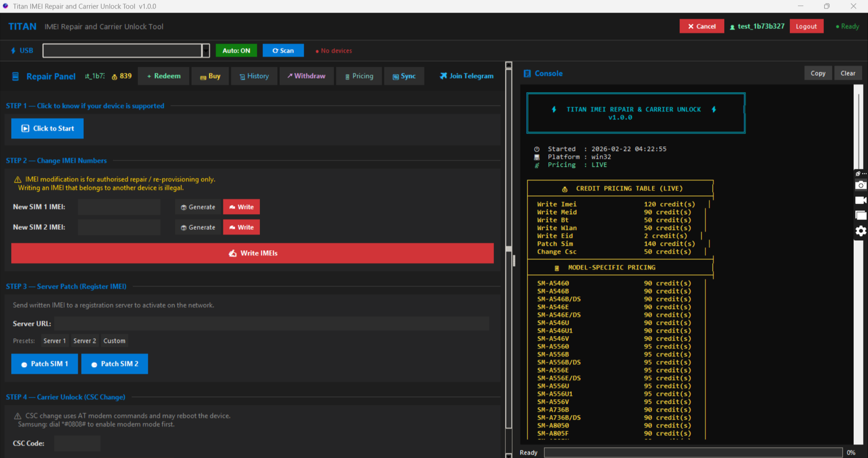Click the video record icon on right edge

click(x=860, y=201)
